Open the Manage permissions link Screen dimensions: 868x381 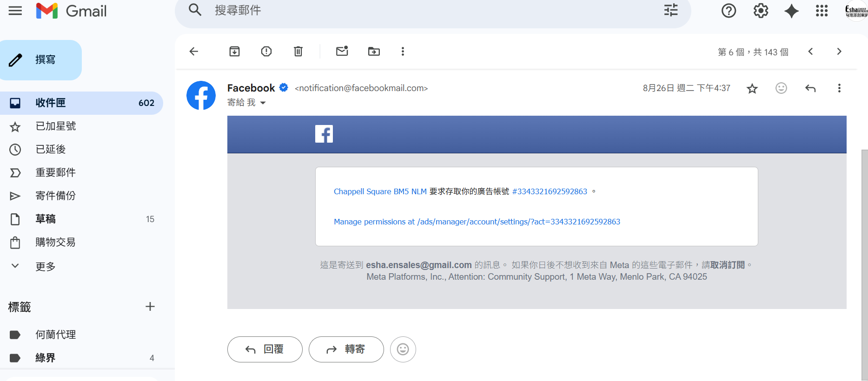pos(477,222)
